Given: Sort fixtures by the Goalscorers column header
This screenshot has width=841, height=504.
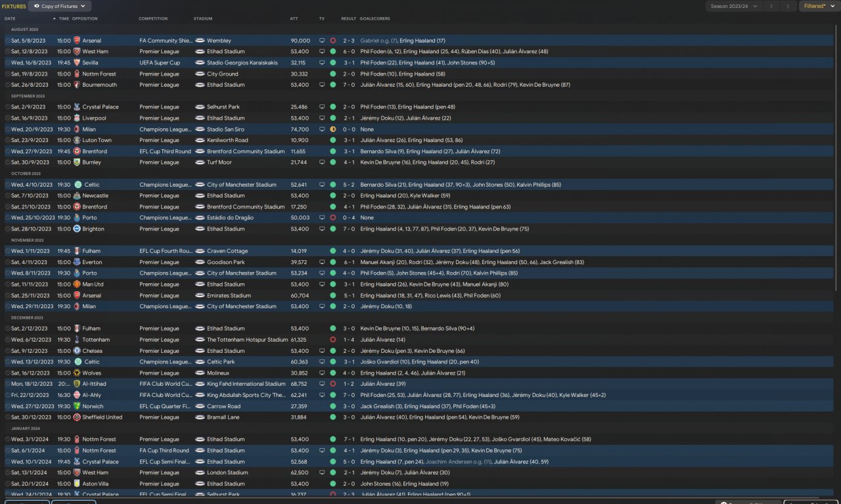Looking at the screenshot, I should (x=375, y=19).
